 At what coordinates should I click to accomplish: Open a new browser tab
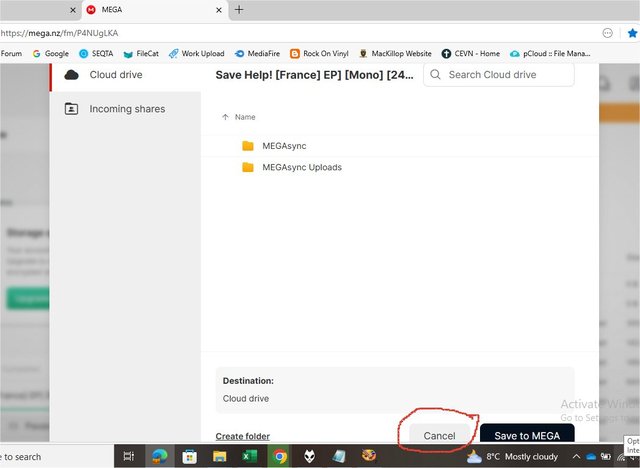coord(239,10)
